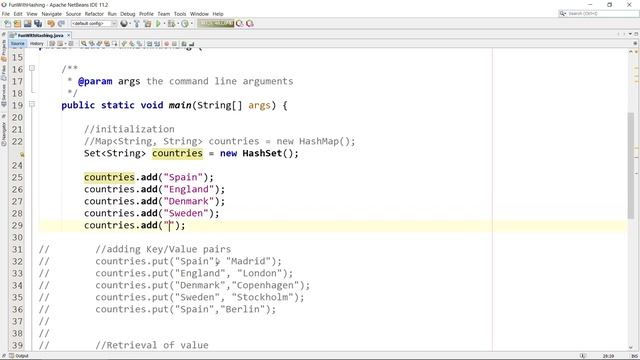Open the Refactor menu
The image size is (640, 360).
[x=94, y=14]
